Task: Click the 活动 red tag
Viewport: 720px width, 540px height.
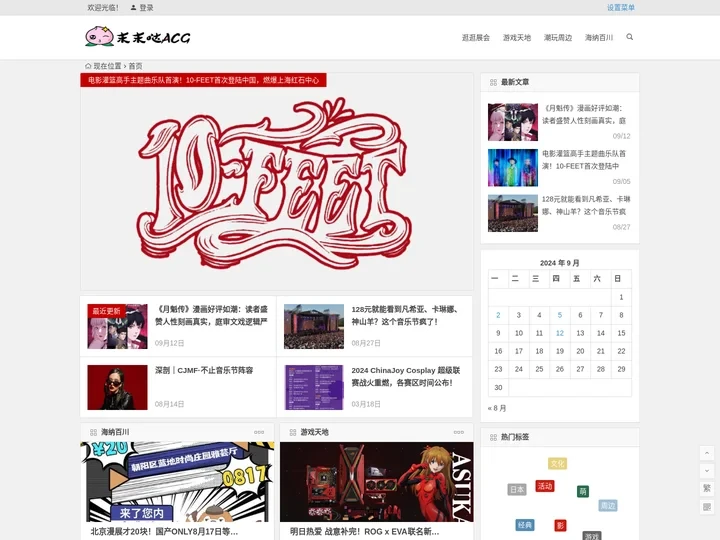Action: coord(545,486)
